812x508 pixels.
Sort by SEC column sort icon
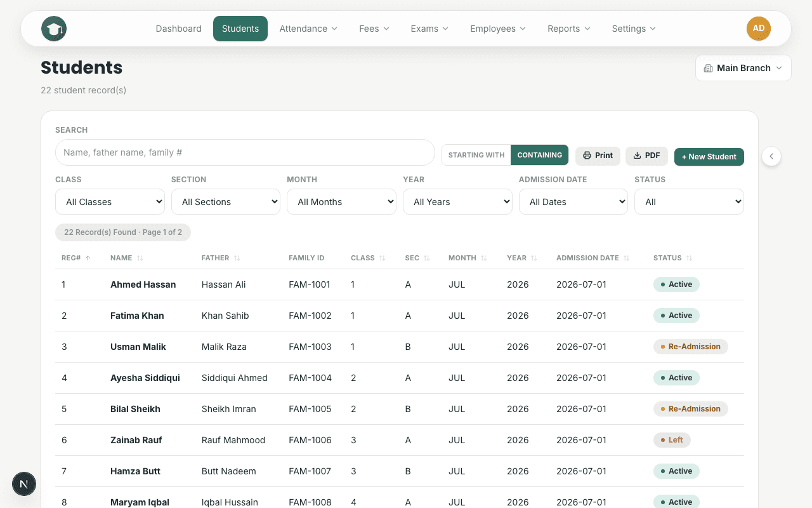tap(427, 258)
